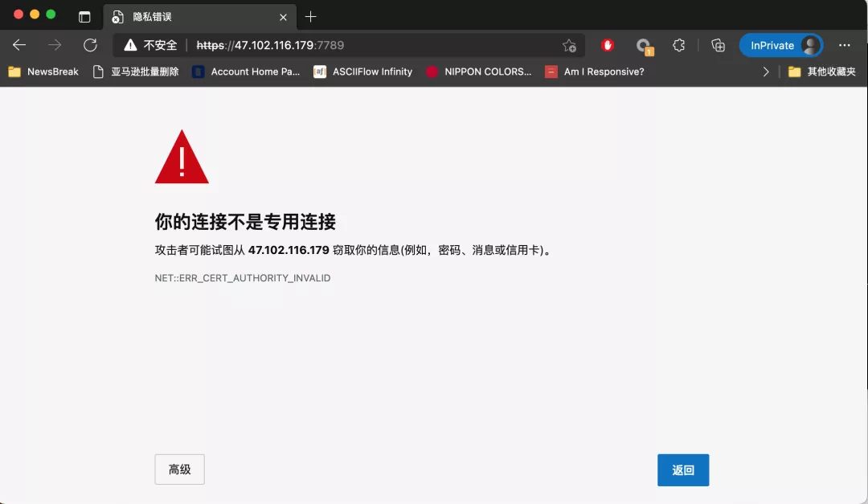Open the ASCIIFlow Infinity bookmark
Screen dimensions: 868x504
pos(363,72)
